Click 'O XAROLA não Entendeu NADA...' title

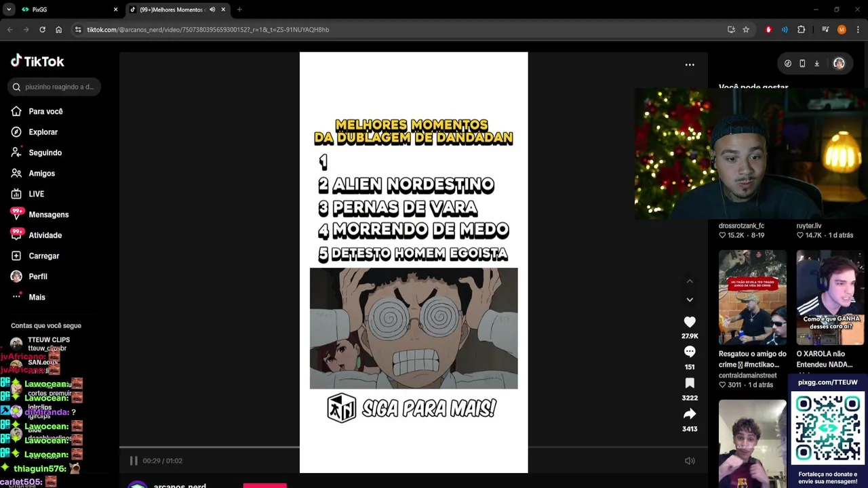[x=825, y=359]
